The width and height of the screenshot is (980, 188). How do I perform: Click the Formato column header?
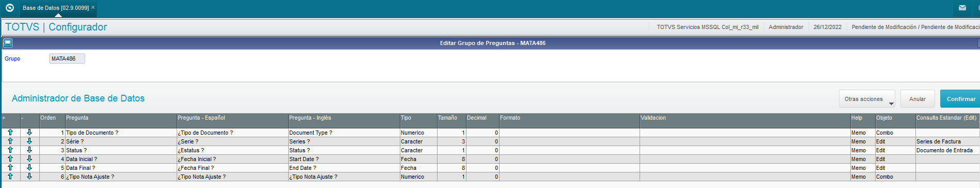click(x=569, y=121)
